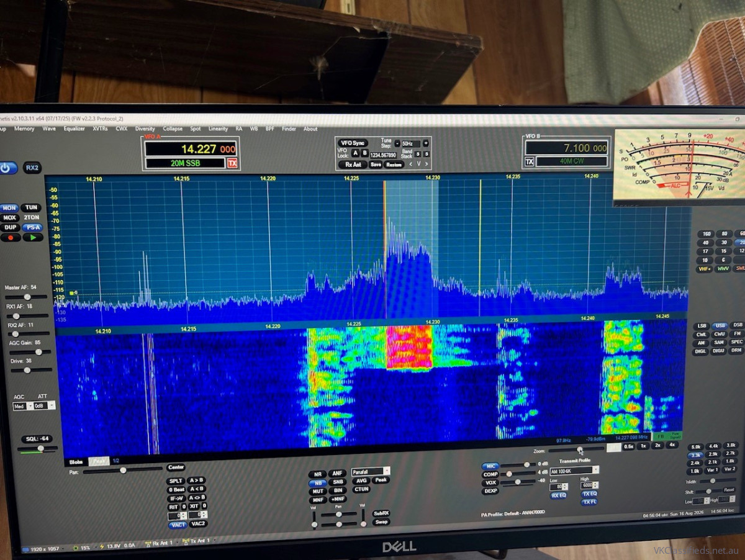745x560 pixels.
Task: Click the tune step plus button
Action: [426, 143]
